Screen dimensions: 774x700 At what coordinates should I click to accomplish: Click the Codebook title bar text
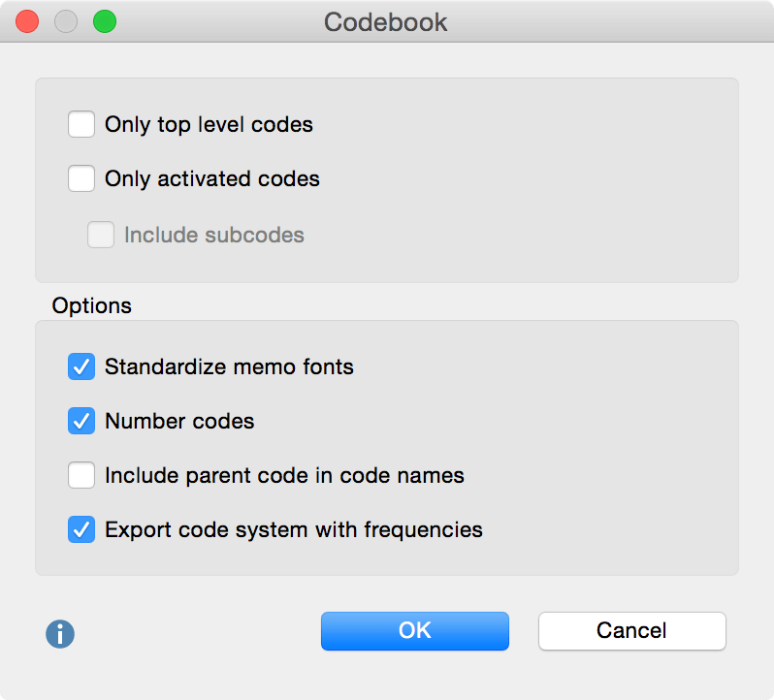click(386, 22)
